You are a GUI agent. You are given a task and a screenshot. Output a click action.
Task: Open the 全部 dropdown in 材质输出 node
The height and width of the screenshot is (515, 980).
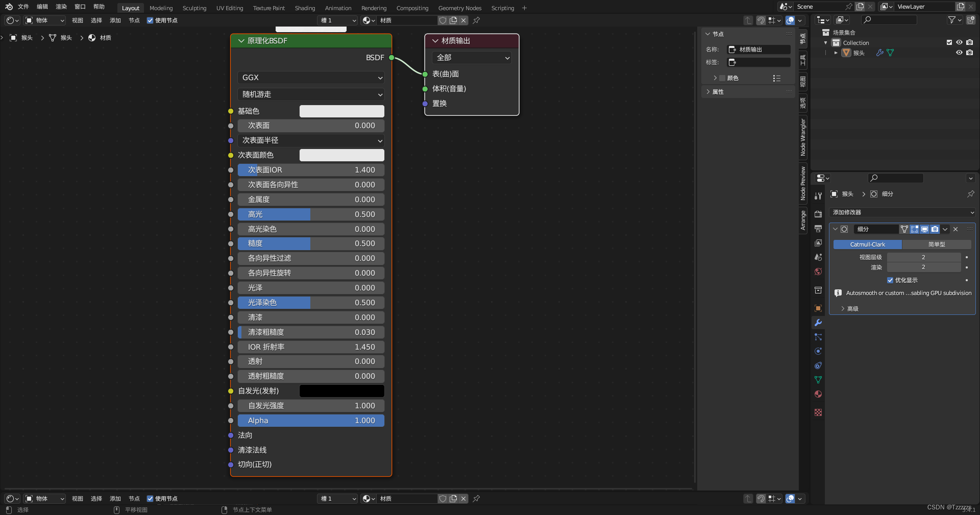[471, 58]
